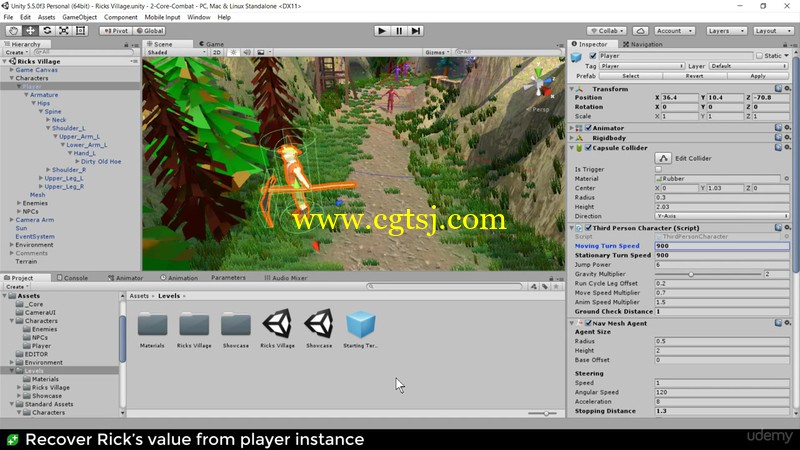Image resolution: width=800 pixels, height=450 pixels.
Task: Select the Rect transform tool
Action: click(x=81, y=31)
